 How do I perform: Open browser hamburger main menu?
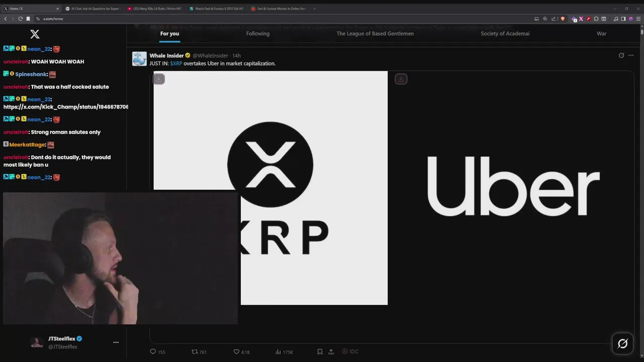click(638, 19)
